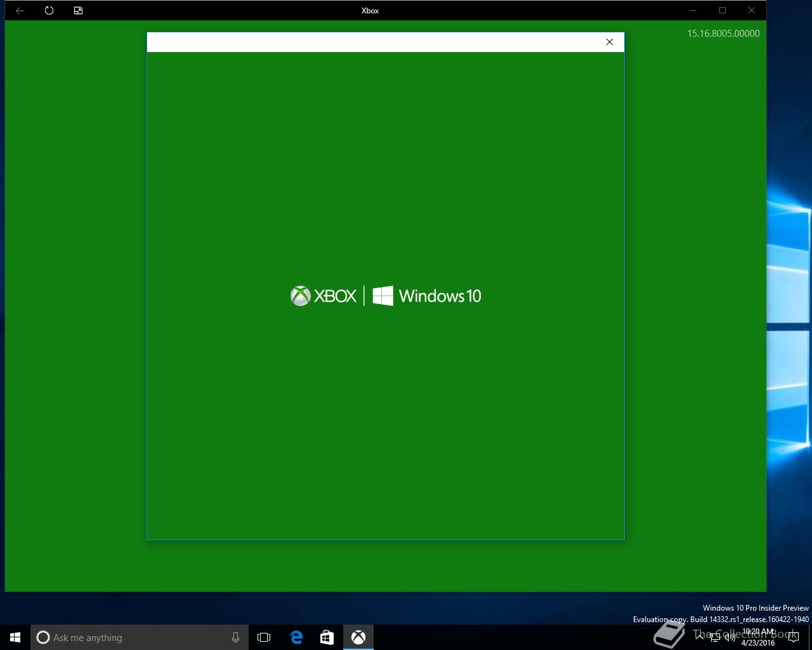812x650 pixels.
Task: Maximize the Xbox app window
Action: point(723,10)
